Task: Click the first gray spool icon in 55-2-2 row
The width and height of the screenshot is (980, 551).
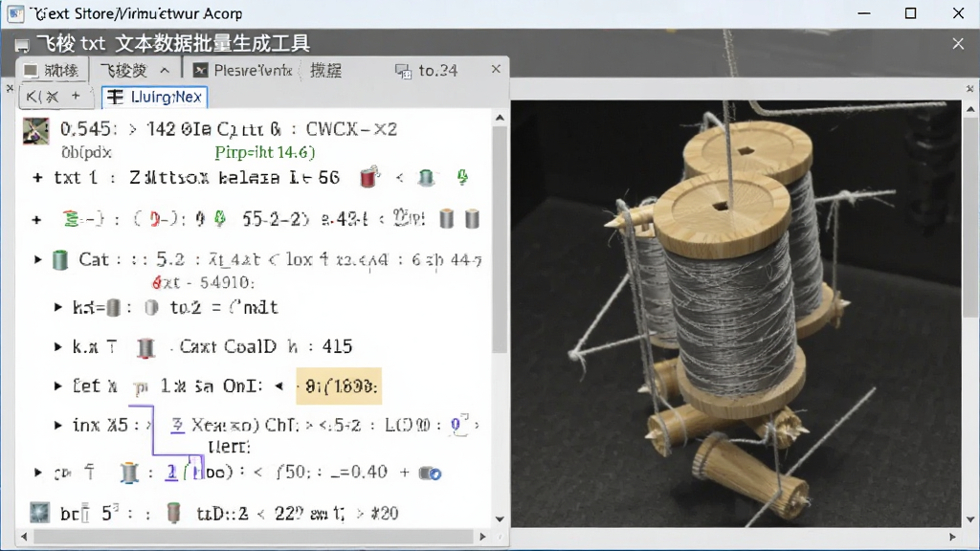Action: [446, 219]
